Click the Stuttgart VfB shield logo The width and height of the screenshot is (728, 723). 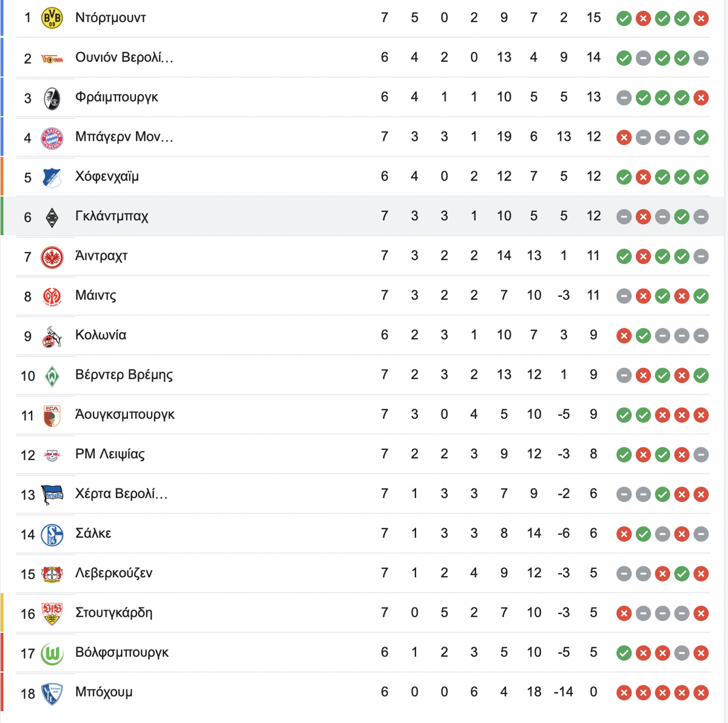(x=52, y=613)
